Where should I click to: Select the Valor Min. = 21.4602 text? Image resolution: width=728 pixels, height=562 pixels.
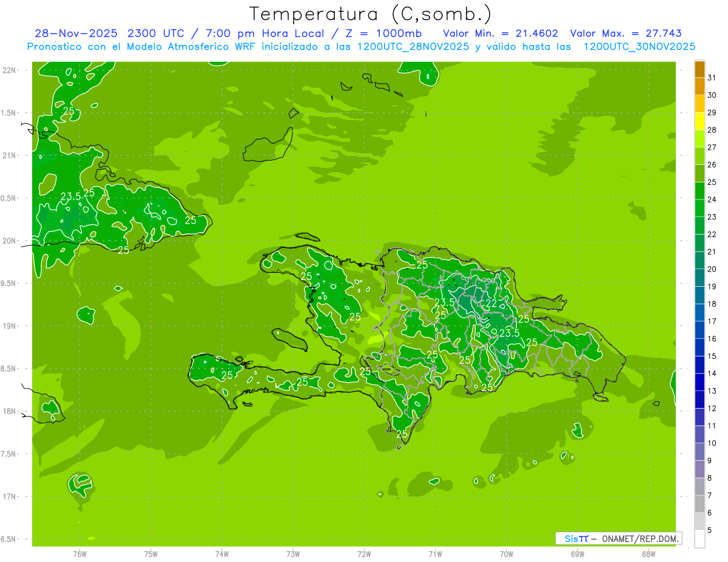click(500, 33)
